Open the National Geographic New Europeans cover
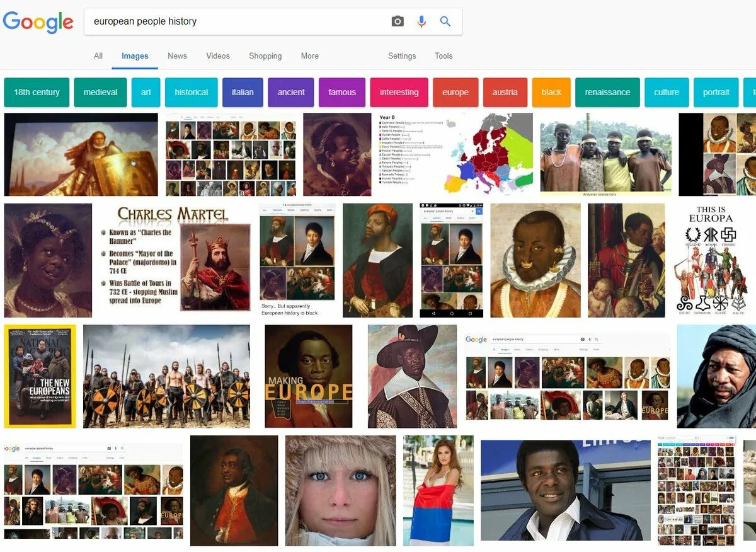The width and height of the screenshot is (756, 552). [x=40, y=376]
